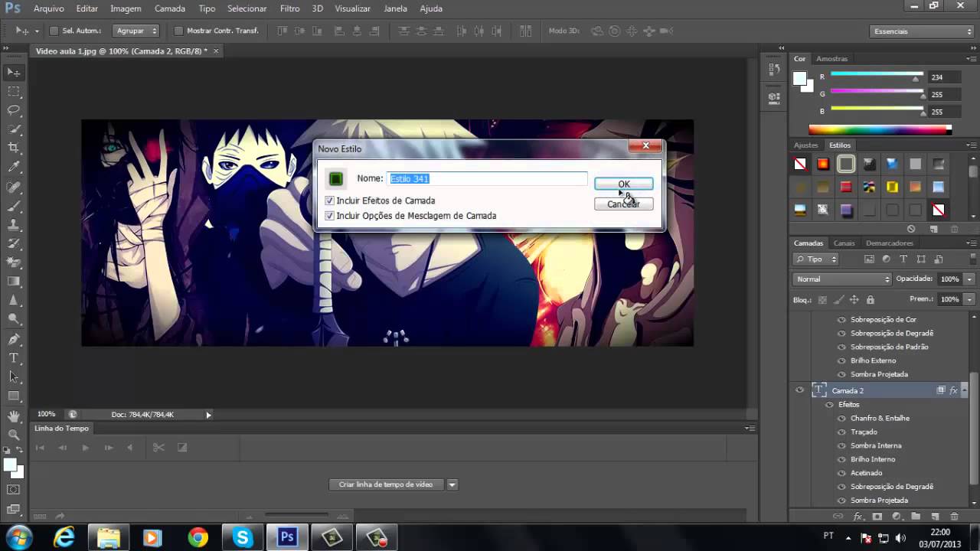
Task: Hide the Chanfro & Entalhe effect
Action: [842, 418]
